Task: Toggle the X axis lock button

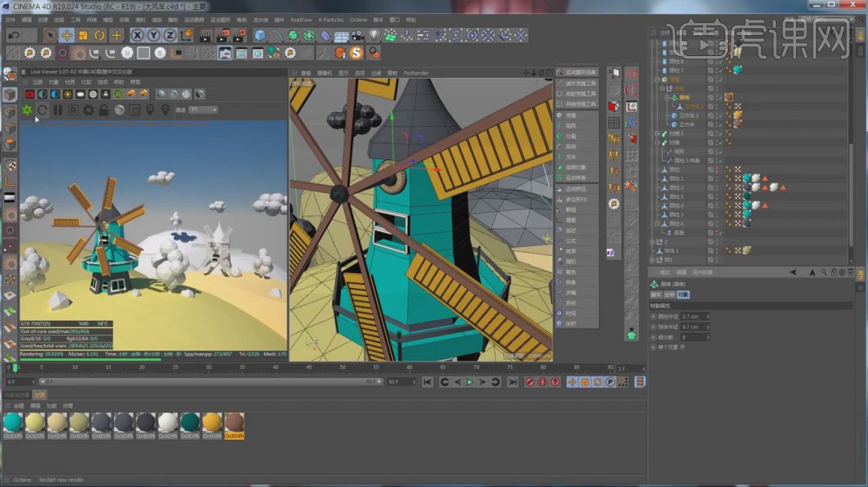Action: tap(138, 35)
